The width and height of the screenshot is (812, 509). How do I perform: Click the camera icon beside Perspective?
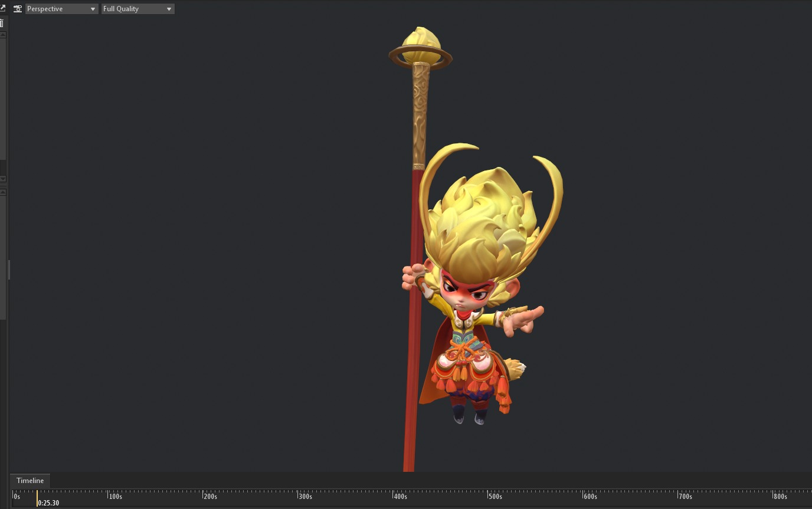tap(18, 9)
